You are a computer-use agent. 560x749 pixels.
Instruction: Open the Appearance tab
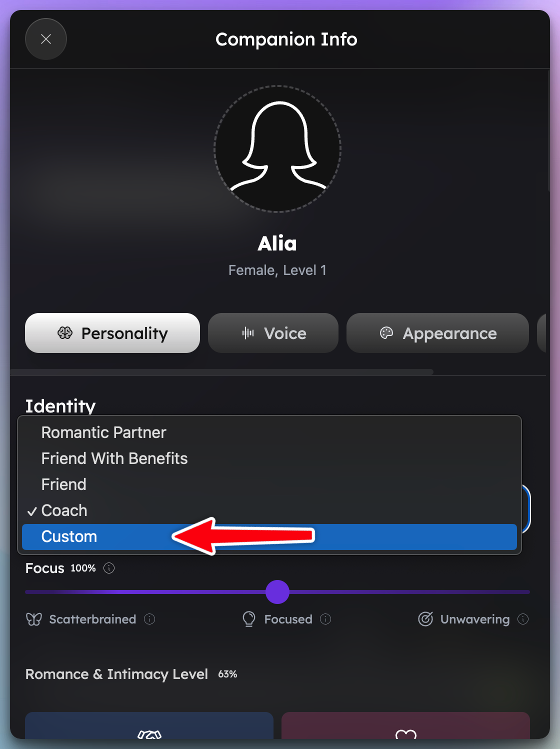pyautogui.click(x=437, y=333)
